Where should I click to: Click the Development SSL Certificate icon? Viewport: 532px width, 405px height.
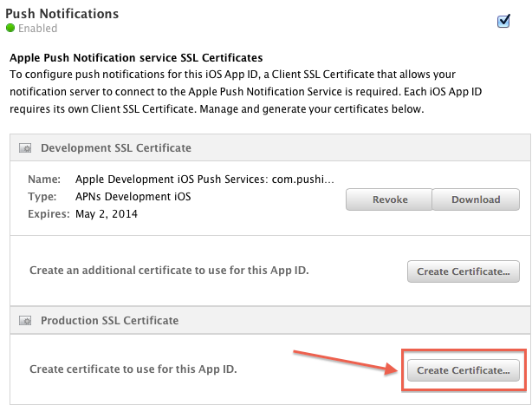click(25, 148)
